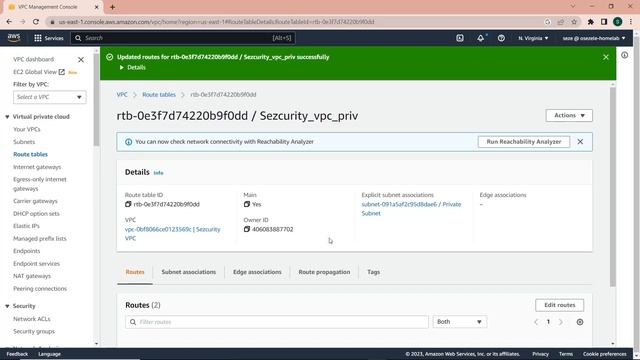Image resolution: width=640 pixels, height=360 pixels.
Task: Go to Route tables breadcrumb
Action: pyautogui.click(x=159, y=94)
